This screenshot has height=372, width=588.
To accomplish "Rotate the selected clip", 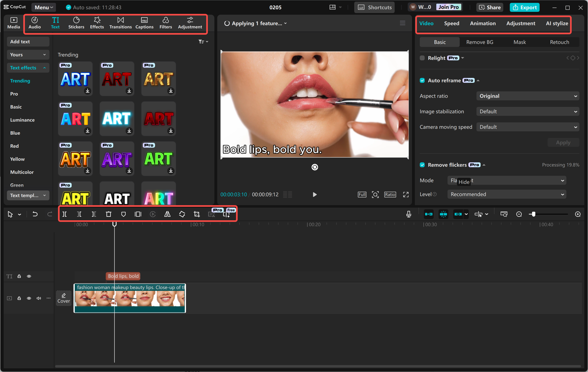I will coord(182,214).
